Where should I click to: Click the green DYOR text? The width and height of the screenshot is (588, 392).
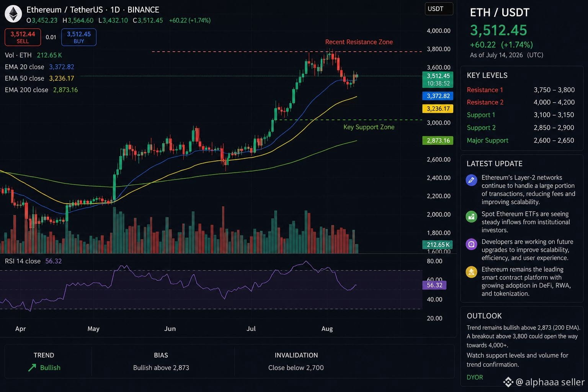(x=475, y=377)
